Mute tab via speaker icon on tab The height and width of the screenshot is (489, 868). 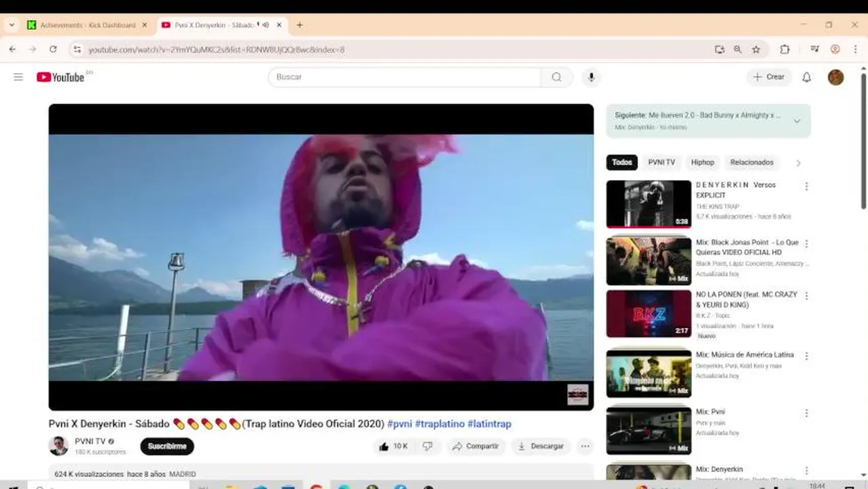266,25
